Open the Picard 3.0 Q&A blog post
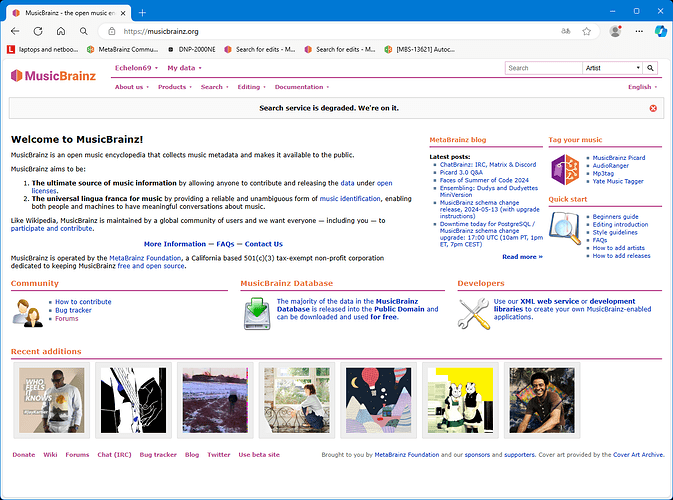Image resolution: width=673 pixels, height=500 pixels. (x=461, y=172)
